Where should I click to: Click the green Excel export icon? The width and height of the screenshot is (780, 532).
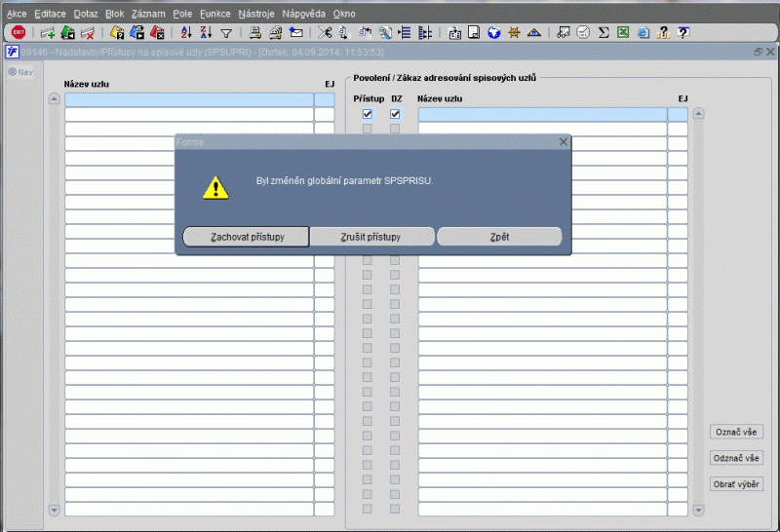(623, 33)
